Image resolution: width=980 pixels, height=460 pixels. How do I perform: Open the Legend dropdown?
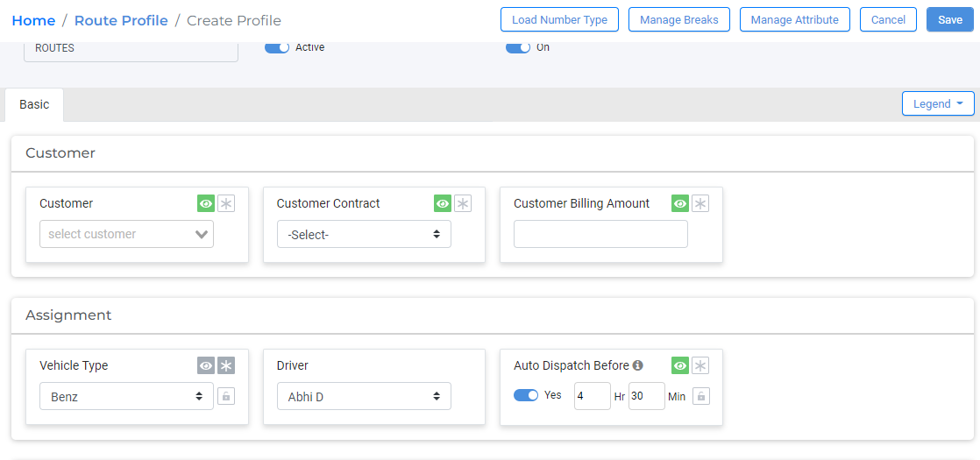pyautogui.click(x=937, y=103)
